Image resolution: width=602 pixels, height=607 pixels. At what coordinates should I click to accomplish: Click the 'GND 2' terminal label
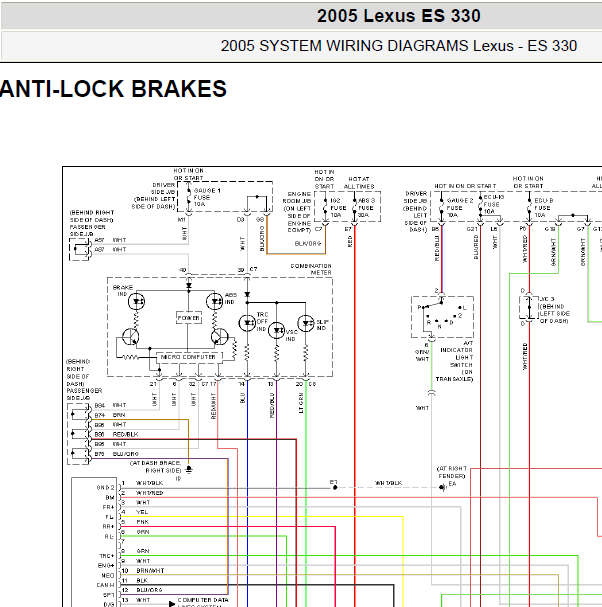(x=105, y=488)
